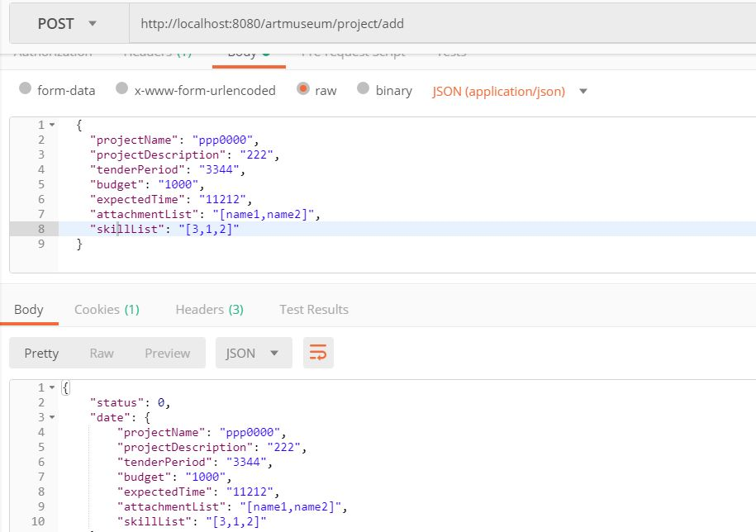Select Pretty response view
Screen dimensions: 756x532
pos(41,354)
